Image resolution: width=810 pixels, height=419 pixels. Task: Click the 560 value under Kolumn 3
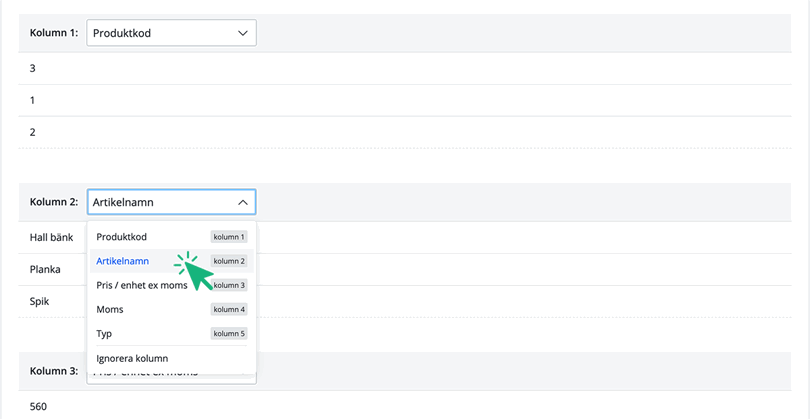(x=39, y=407)
